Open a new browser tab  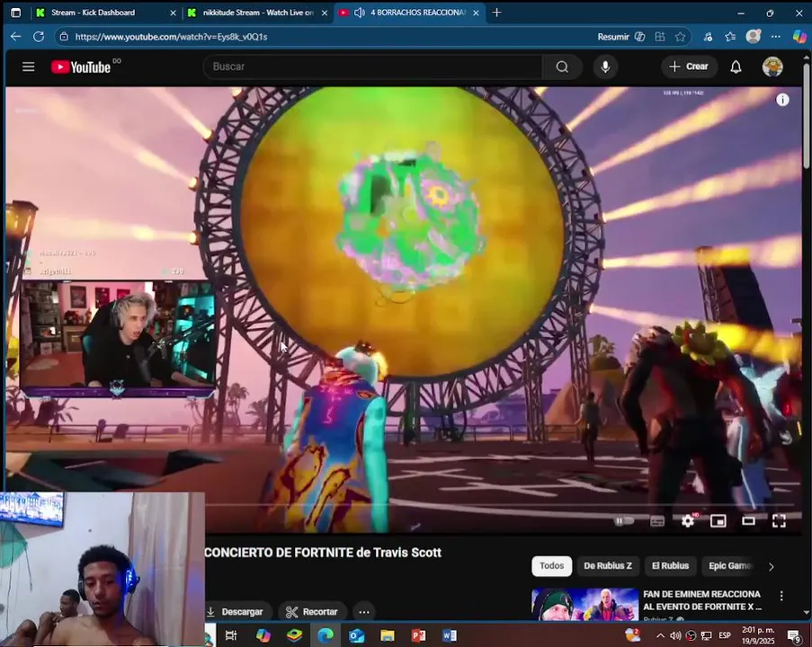coord(496,13)
